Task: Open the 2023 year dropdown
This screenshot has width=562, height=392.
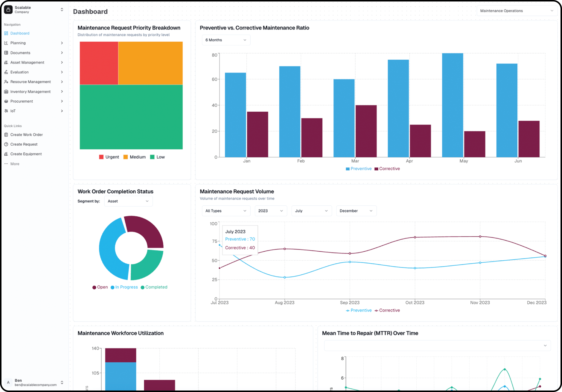Action: point(271,211)
